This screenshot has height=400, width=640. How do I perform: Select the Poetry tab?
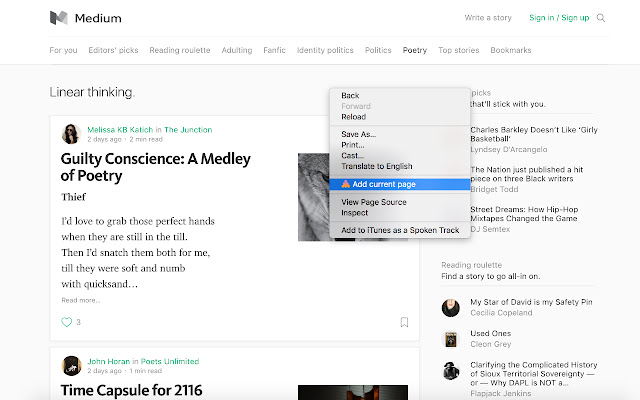point(415,50)
